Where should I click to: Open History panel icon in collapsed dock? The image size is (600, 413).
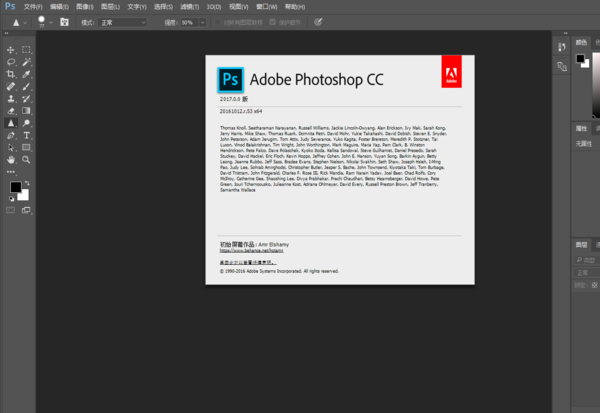click(561, 47)
